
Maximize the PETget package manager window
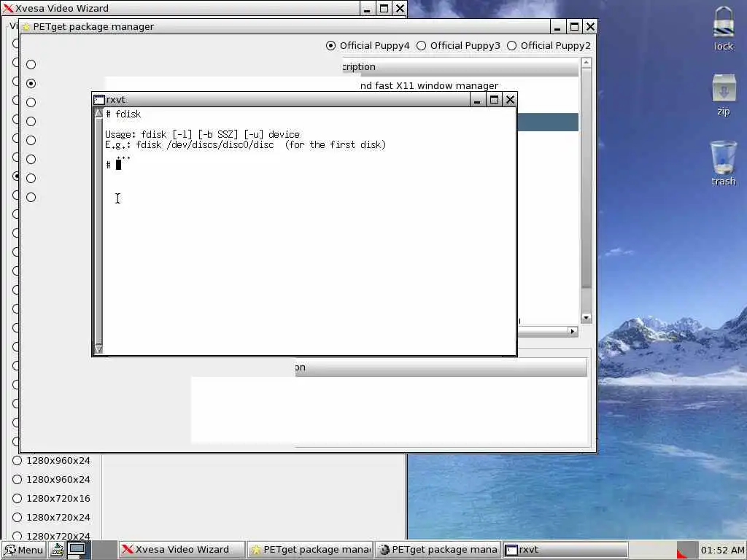click(x=574, y=27)
